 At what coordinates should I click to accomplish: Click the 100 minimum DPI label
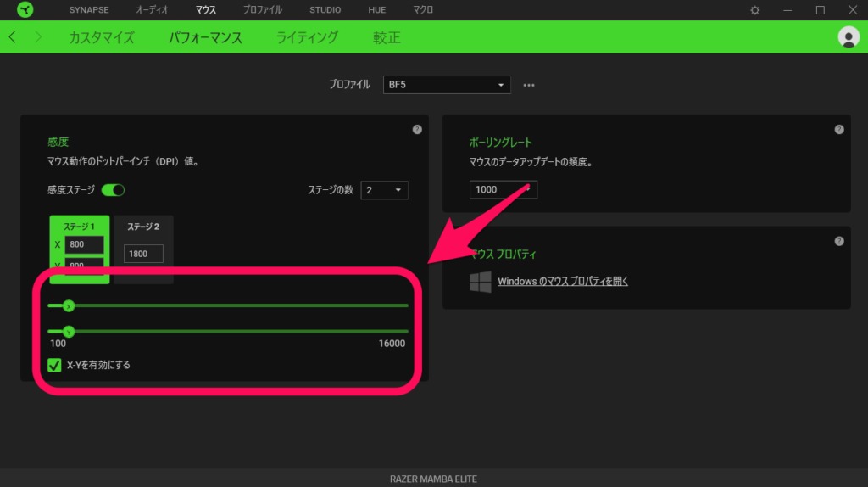(x=58, y=344)
